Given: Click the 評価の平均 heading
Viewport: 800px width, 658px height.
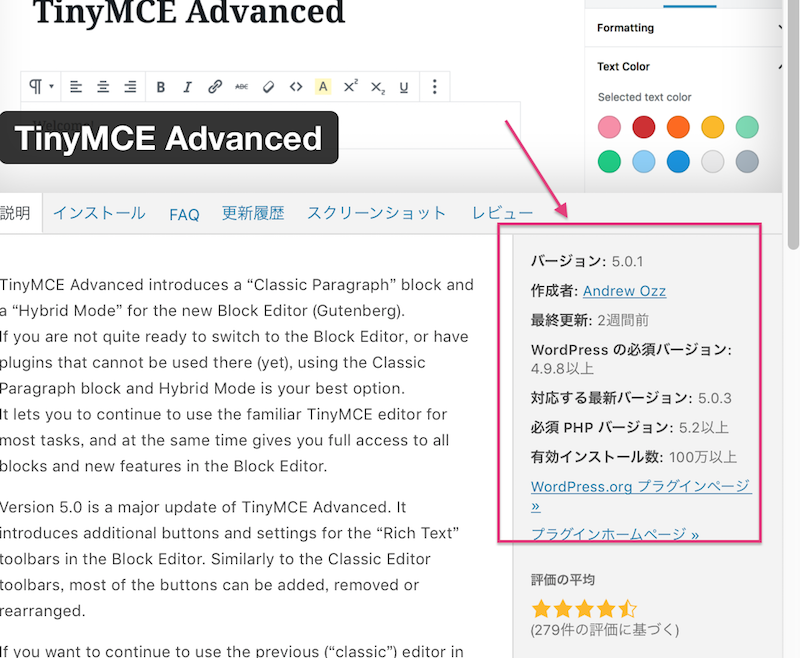Looking at the screenshot, I should pos(563,580).
